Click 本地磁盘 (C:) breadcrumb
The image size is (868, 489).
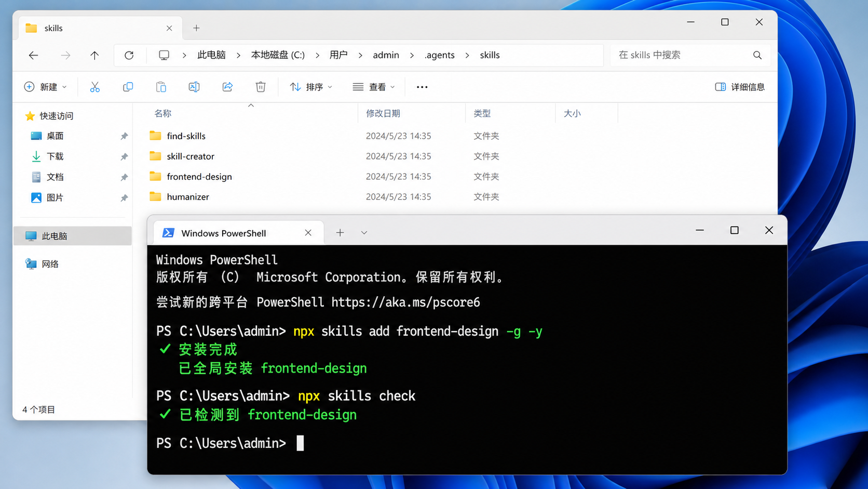click(x=278, y=55)
